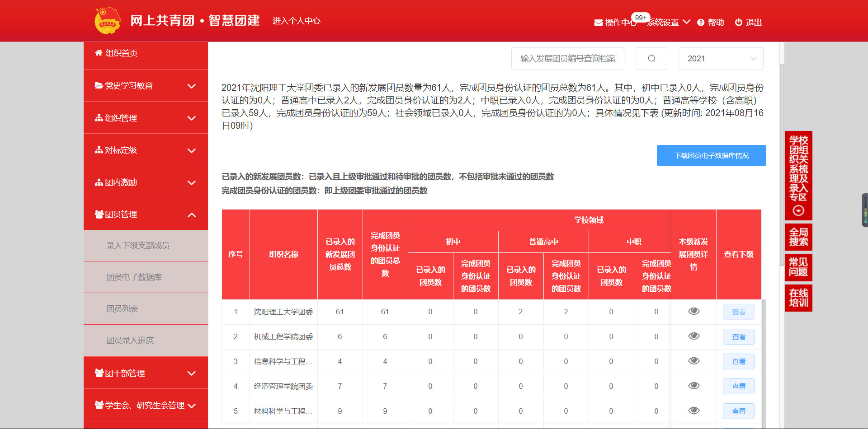Click the magnifier search icon button
868x429 pixels.
651,59
